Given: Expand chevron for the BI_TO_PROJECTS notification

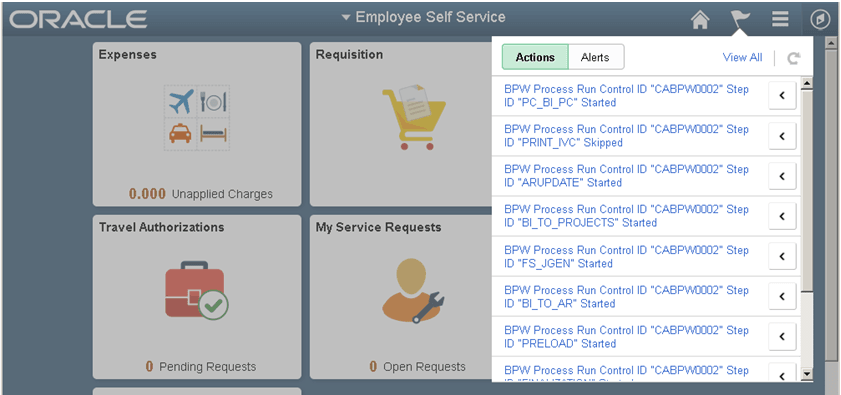Looking at the screenshot, I should point(782,216).
